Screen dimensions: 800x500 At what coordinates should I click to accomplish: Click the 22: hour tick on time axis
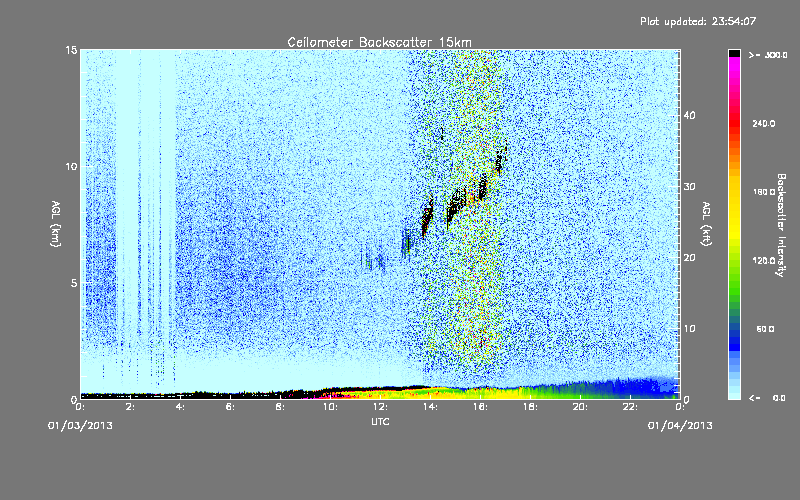(x=630, y=407)
